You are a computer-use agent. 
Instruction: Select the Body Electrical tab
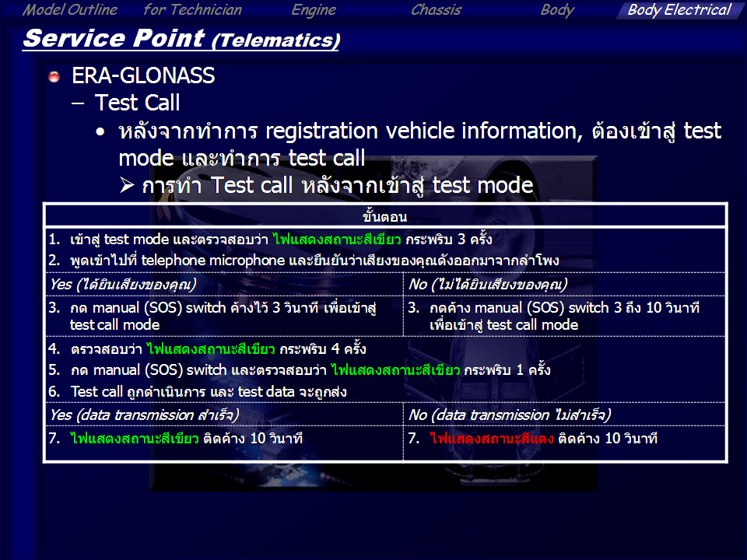point(679,10)
